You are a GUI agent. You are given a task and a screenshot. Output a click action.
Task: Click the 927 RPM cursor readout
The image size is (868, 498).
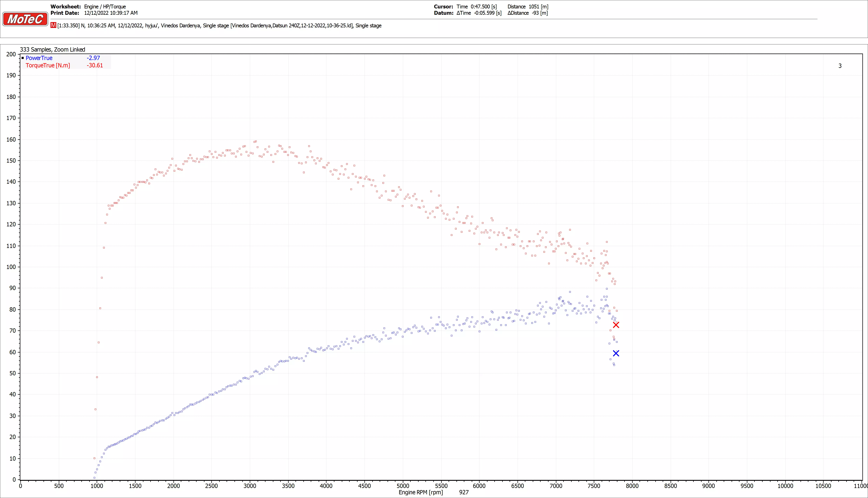[x=464, y=492]
